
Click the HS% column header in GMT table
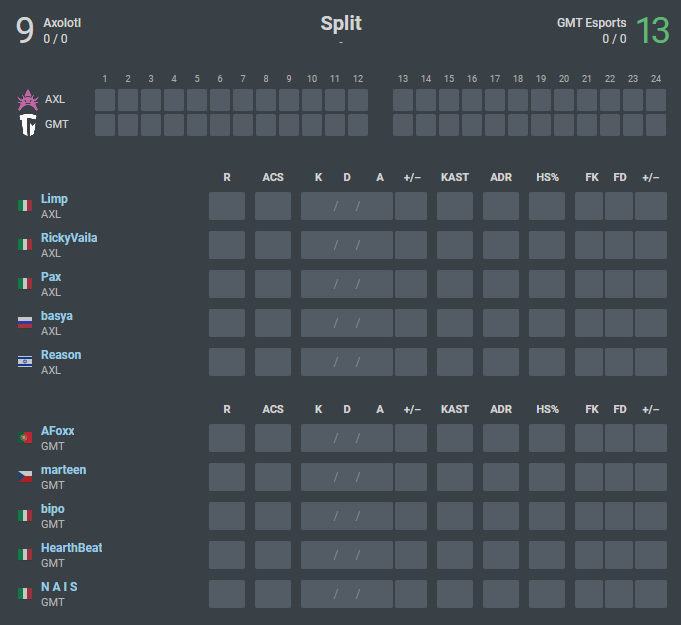tap(547, 409)
